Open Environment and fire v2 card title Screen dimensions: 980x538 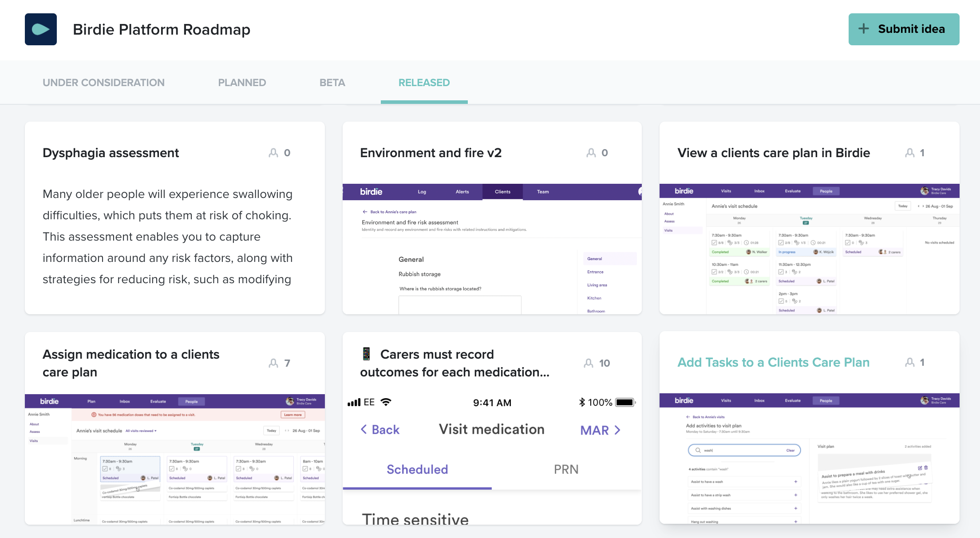pos(431,153)
